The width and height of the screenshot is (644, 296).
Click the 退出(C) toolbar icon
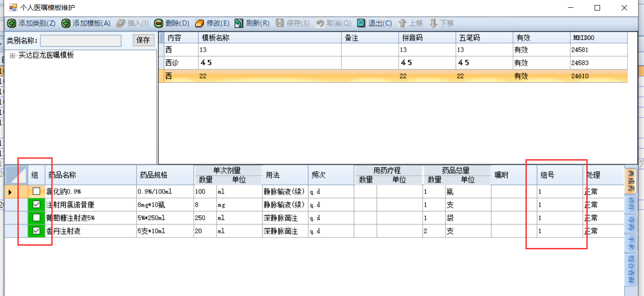pos(361,23)
